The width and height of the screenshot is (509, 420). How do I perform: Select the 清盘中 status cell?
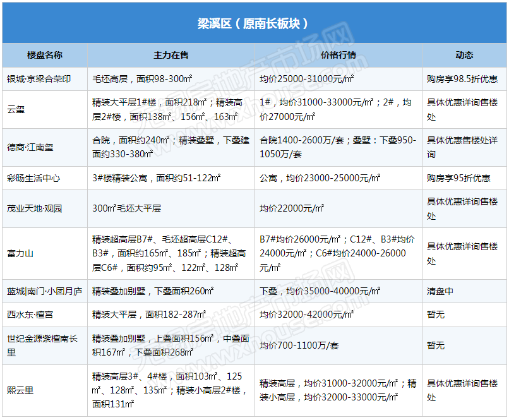(x=440, y=292)
